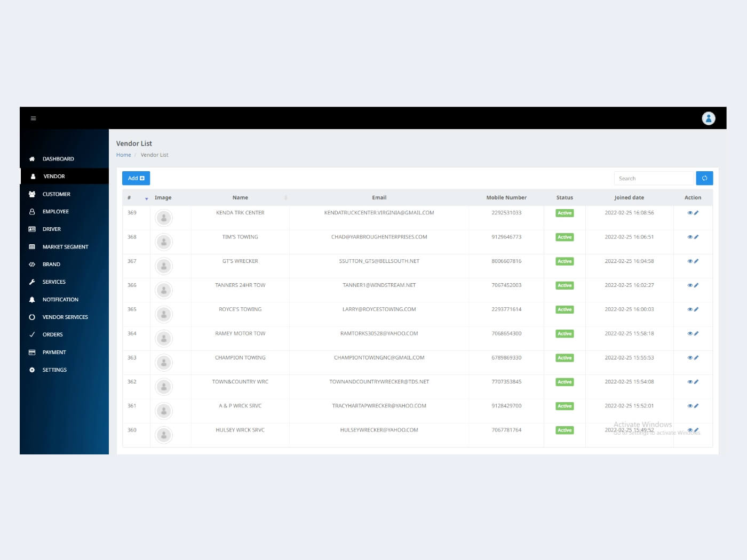Click the blue refresh icon button
Viewport: 747px width, 560px height.
tap(704, 178)
